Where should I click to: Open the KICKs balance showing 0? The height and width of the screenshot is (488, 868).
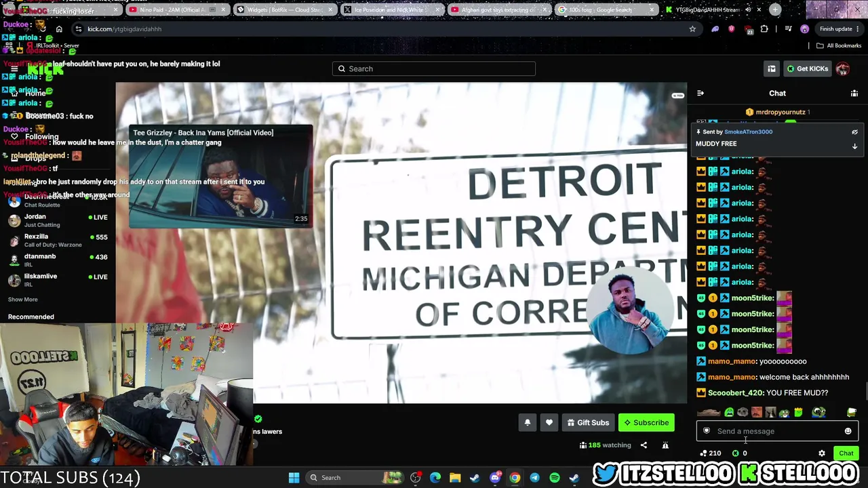[739, 453]
